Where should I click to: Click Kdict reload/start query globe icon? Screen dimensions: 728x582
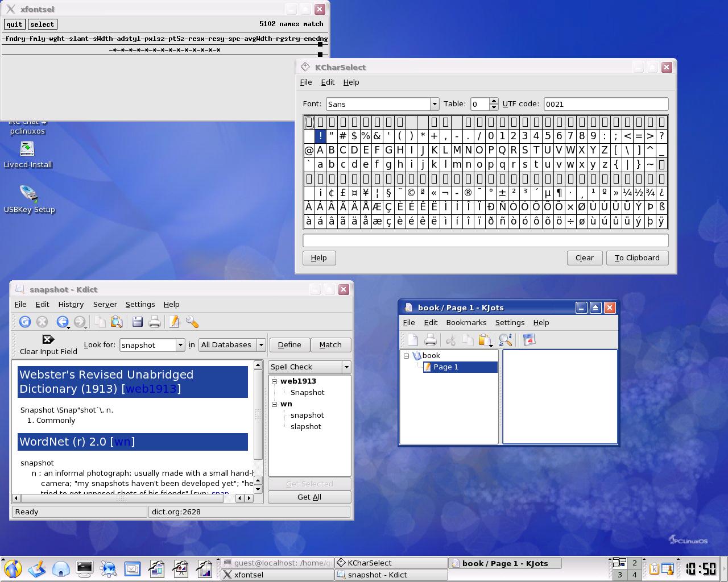point(25,322)
